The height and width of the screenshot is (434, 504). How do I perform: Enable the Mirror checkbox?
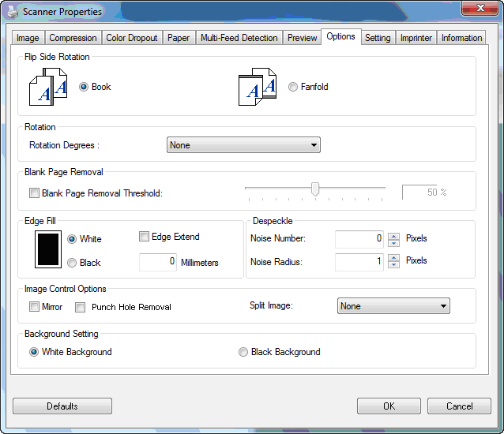(x=34, y=307)
